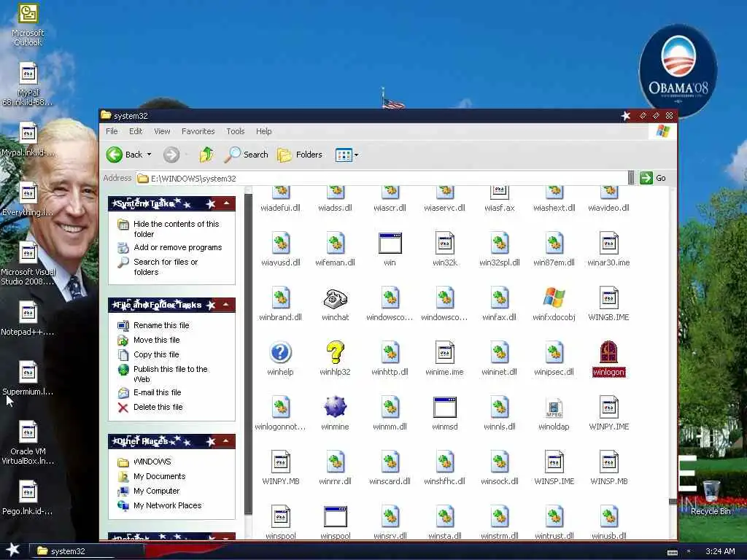Click Publish this file to the Web
The image size is (747, 560).
[x=170, y=374]
